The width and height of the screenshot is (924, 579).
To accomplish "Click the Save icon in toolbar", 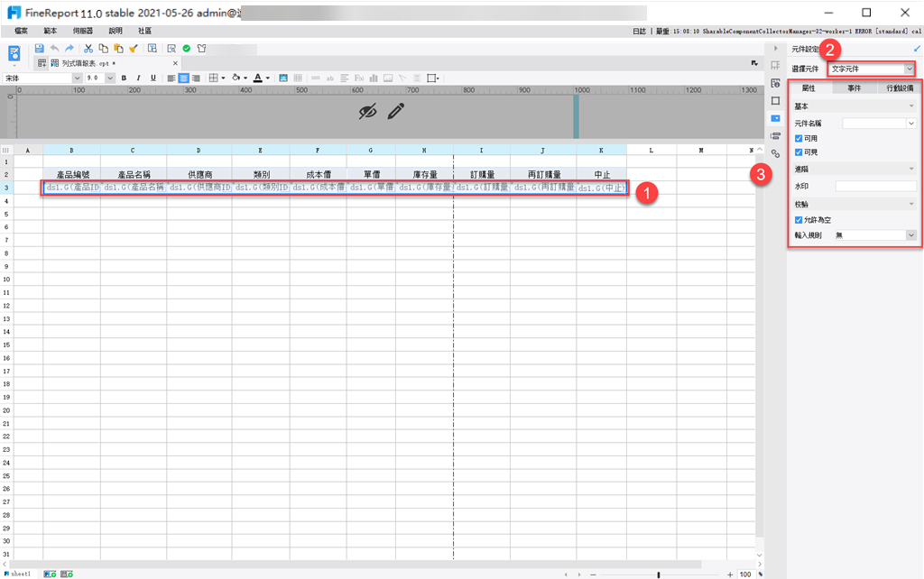I will (x=40, y=49).
